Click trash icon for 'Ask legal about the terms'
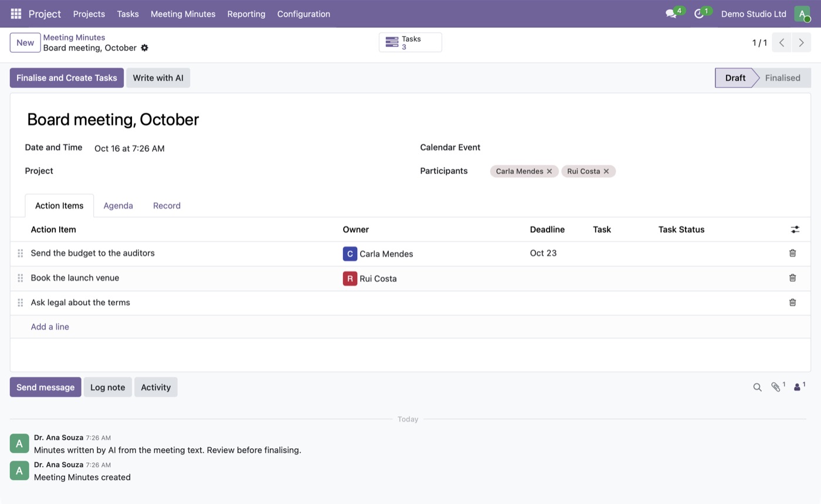 (x=792, y=302)
